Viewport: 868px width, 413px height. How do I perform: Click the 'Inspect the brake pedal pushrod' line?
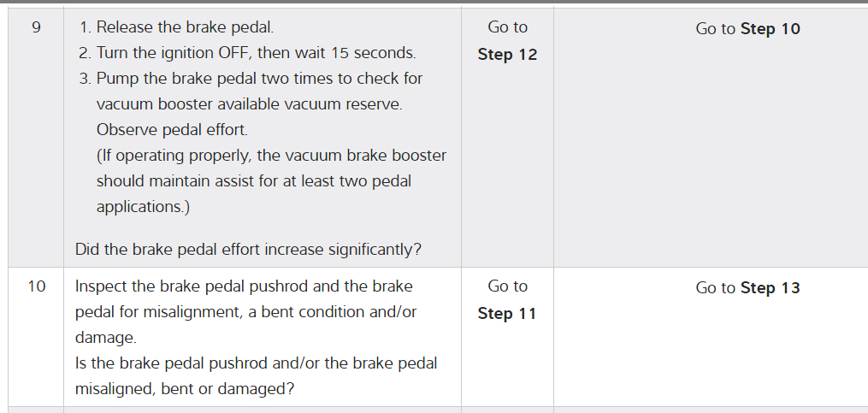(244, 286)
